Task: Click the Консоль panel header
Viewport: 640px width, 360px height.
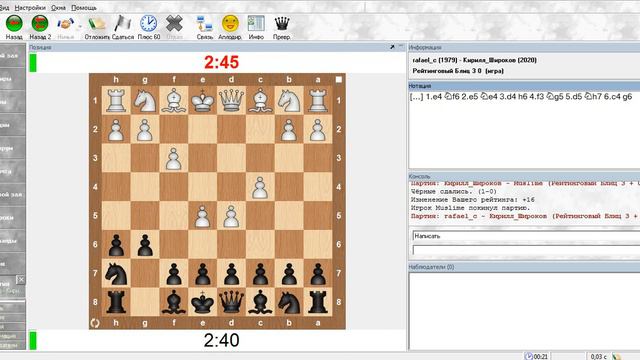Action: coord(524,176)
